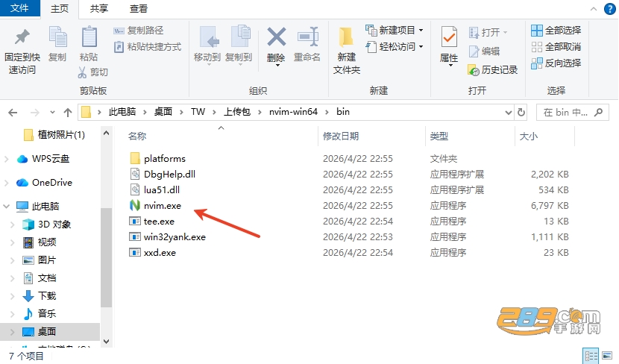The height and width of the screenshot is (364, 619).
Task: Sort by 类型 column header
Action: (439, 136)
